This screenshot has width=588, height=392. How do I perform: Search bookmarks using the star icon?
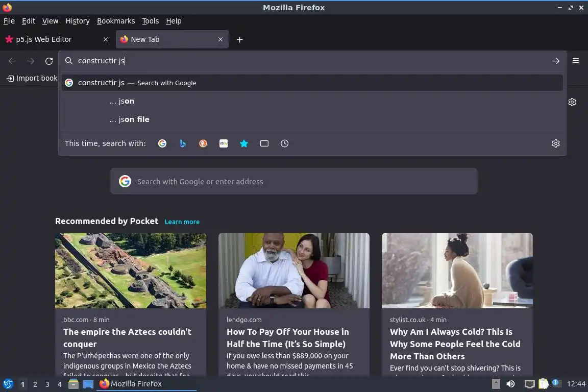tap(244, 143)
